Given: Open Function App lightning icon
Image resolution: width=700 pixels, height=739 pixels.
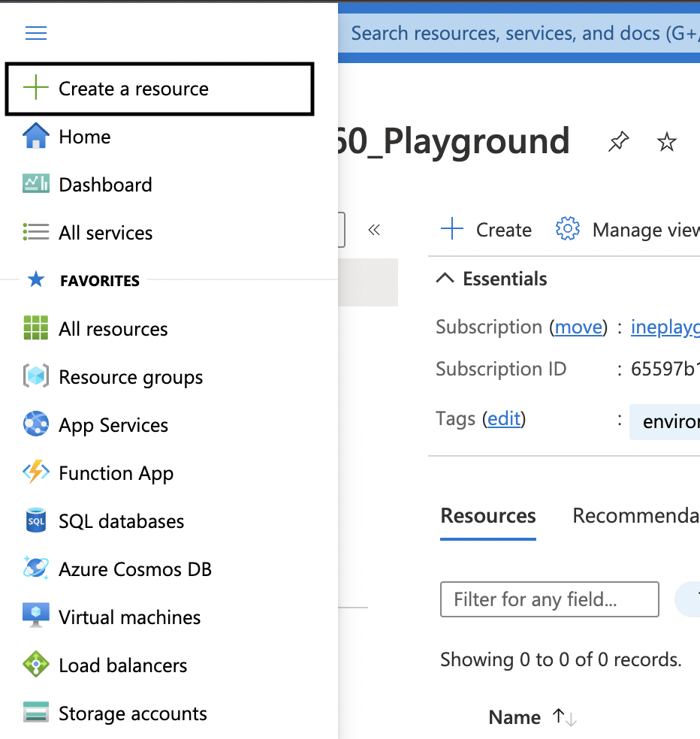Looking at the screenshot, I should [x=35, y=473].
